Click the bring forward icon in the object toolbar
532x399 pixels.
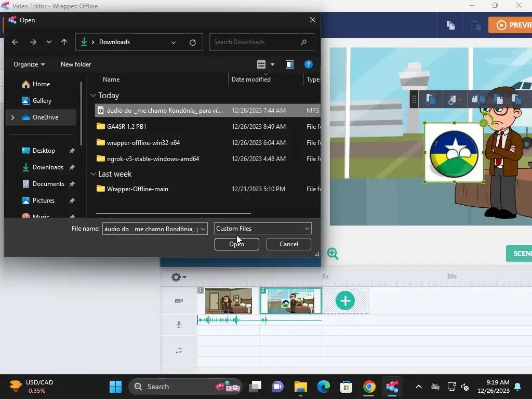499,99
